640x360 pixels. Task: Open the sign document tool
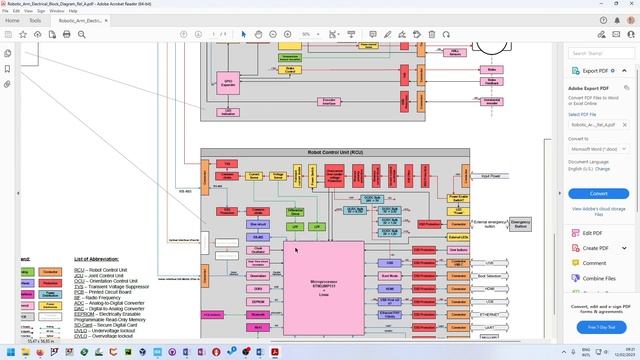tap(402, 35)
